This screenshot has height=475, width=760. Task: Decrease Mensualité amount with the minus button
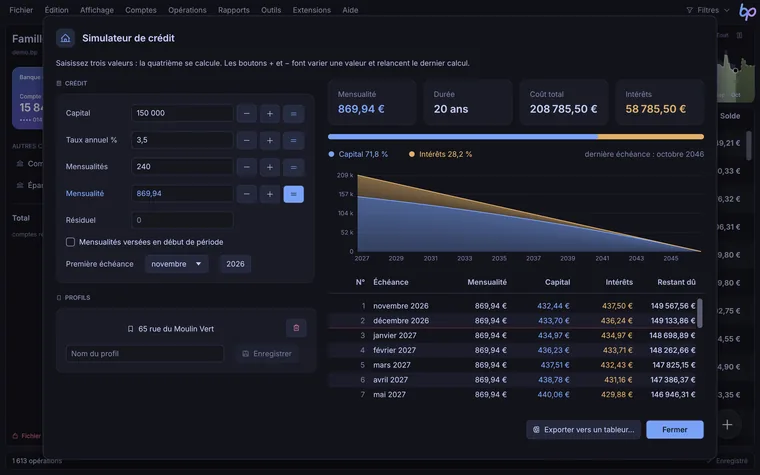(x=247, y=194)
